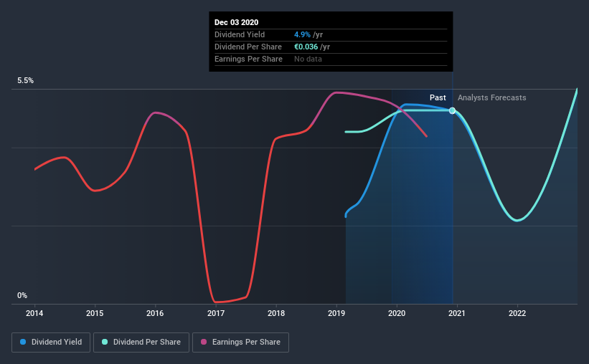589x364 pixels.
Task: Click the 'Dividend Per Share' tooltip row label
Action: click(248, 47)
